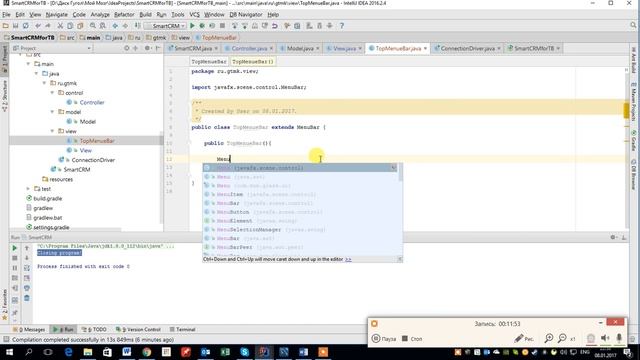Click the completion popup vertical scrollbar
Viewport: 640px width, 360px height.
(x=400, y=173)
